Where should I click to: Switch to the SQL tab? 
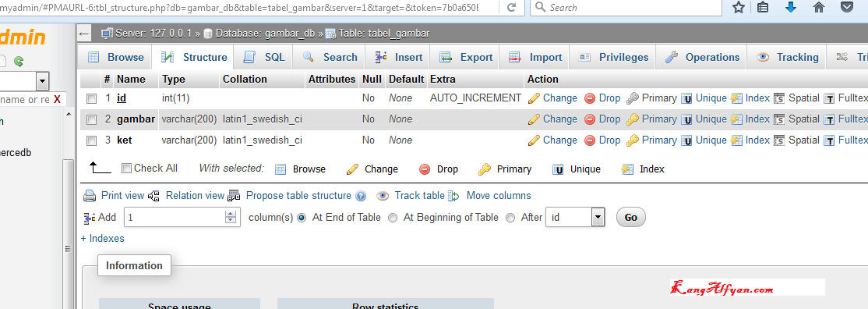[264, 57]
